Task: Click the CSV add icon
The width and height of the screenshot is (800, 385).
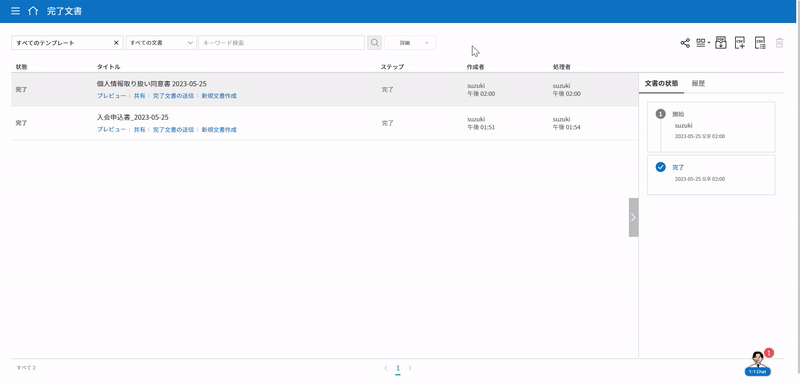Action: [x=740, y=43]
